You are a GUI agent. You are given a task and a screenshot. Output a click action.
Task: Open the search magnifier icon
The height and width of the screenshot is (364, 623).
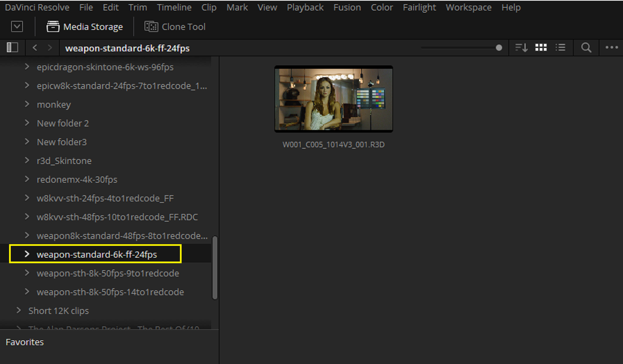click(x=586, y=48)
